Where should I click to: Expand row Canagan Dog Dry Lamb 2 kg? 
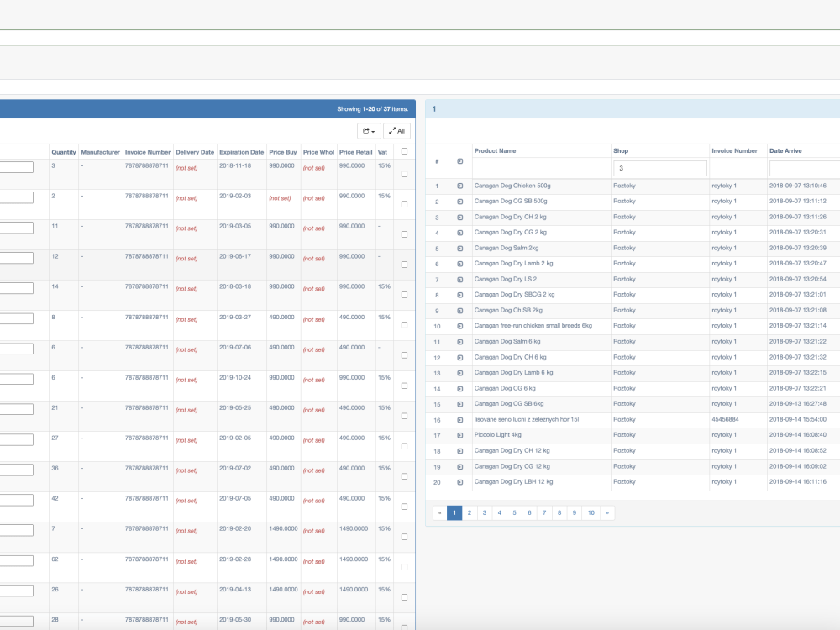(460, 264)
